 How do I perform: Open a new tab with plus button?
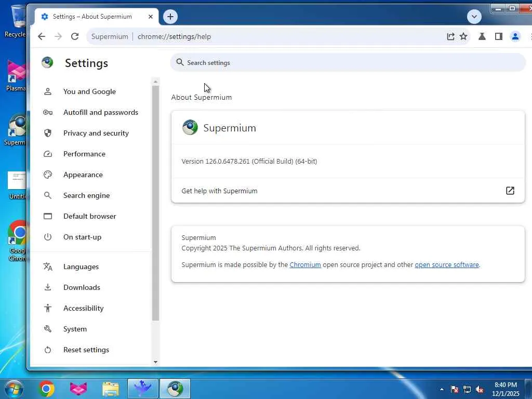170,17
